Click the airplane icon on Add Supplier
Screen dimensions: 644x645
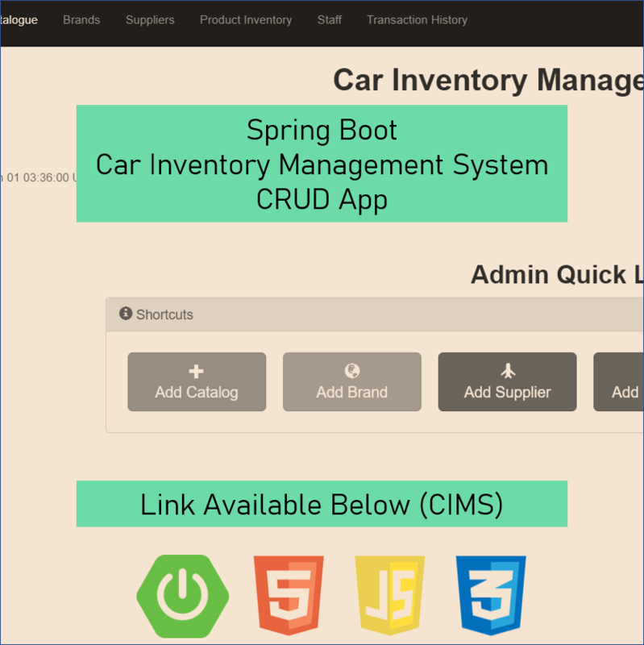[509, 371]
